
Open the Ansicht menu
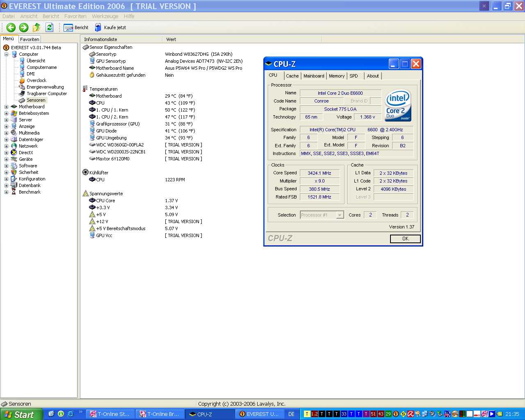pos(29,16)
